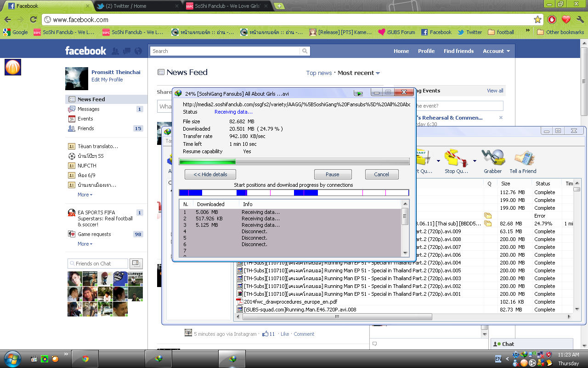This screenshot has width=588, height=368.
Task: Click the thumbs-up icon on the Instagram post
Action: [265, 334]
